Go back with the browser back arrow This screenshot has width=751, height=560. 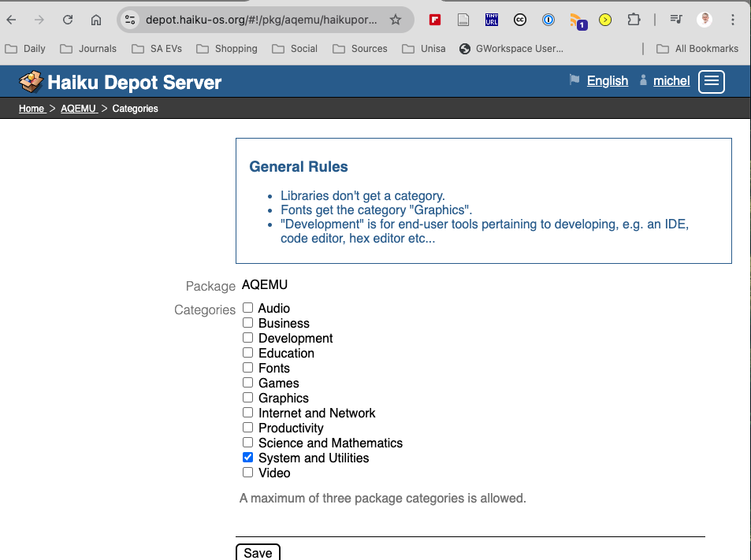click(x=12, y=20)
